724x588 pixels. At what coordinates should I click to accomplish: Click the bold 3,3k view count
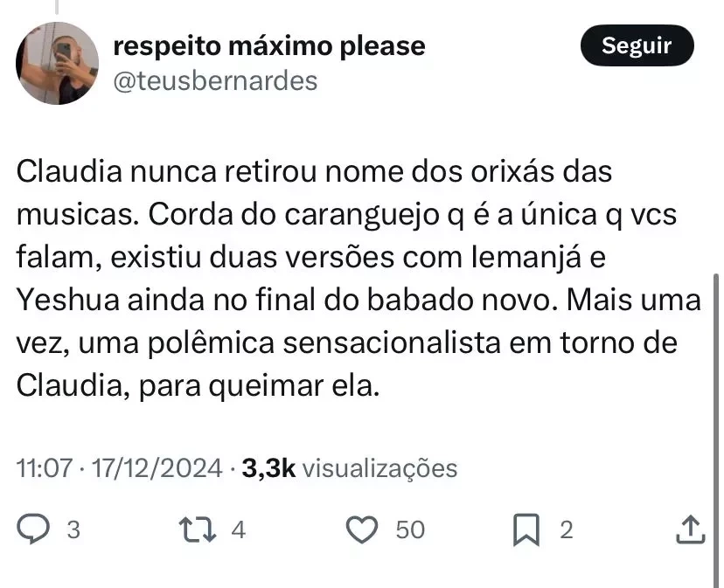(x=268, y=468)
